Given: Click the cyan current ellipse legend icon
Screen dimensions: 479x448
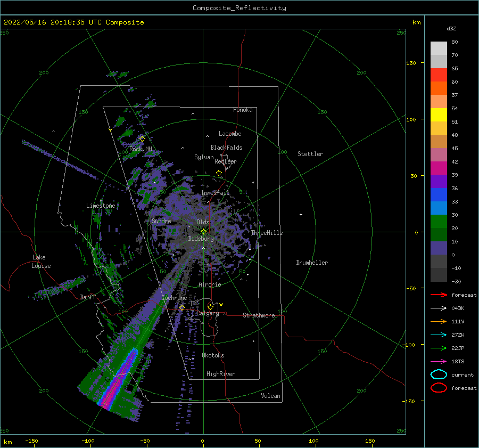Looking at the screenshot, I should (439, 374).
